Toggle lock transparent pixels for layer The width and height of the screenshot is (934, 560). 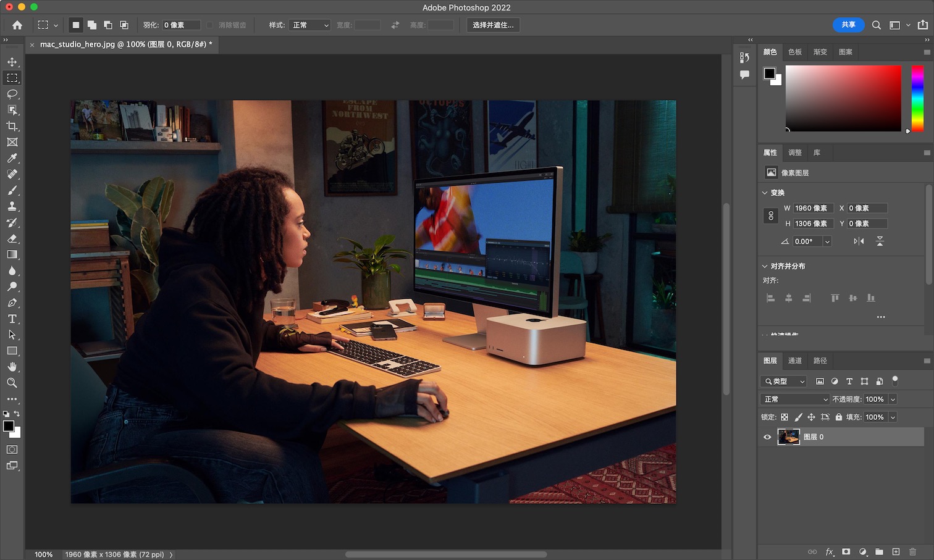[785, 417]
